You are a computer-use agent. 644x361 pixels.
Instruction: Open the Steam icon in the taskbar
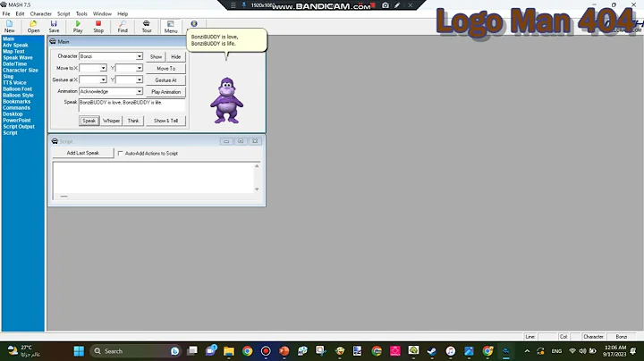(x=432, y=351)
